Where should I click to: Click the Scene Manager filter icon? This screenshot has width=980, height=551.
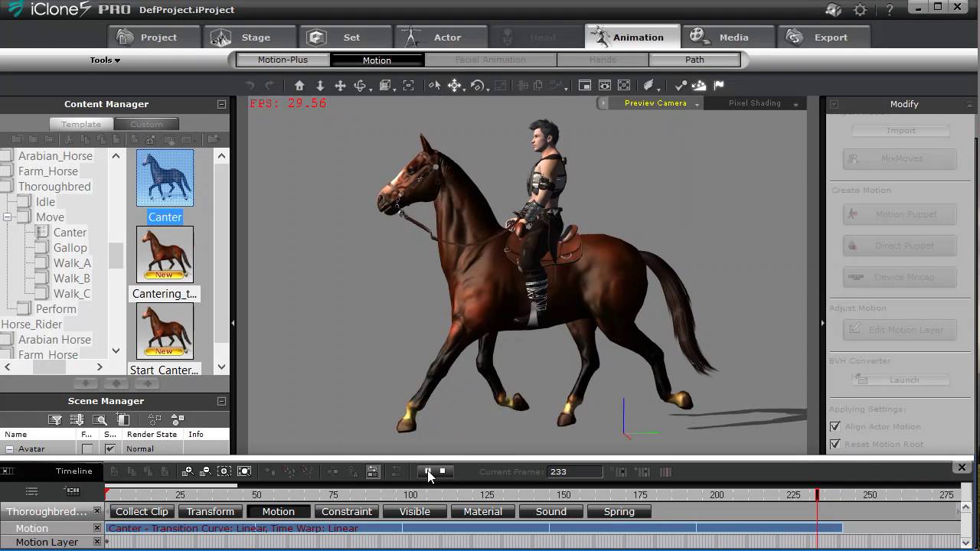(55, 419)
